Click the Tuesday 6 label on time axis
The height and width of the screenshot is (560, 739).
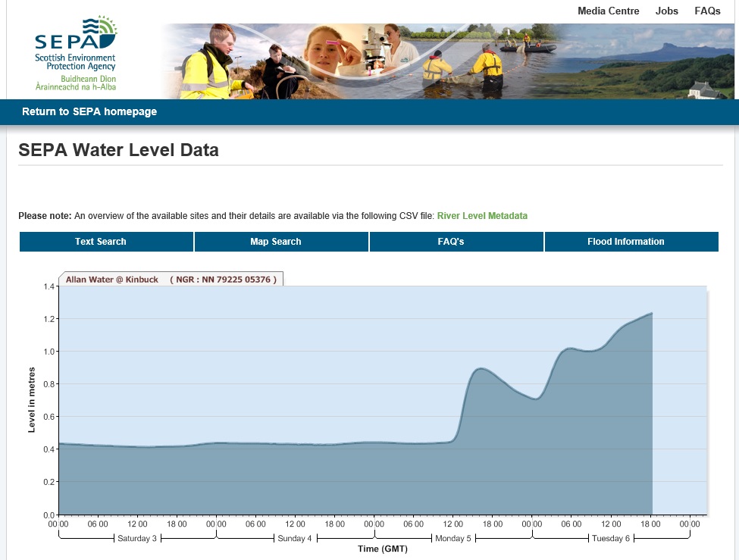pyautogui.click(x=611, y=539)
